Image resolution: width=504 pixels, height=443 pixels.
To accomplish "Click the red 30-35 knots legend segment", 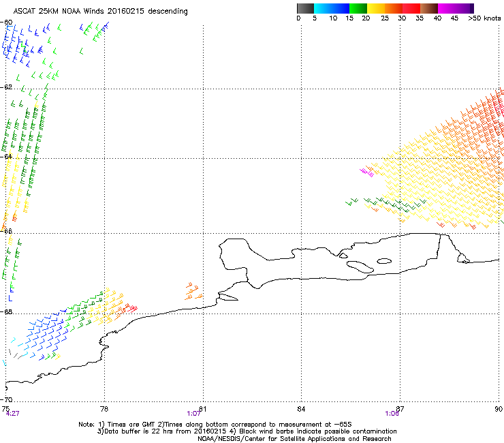I will tap(411, 8).
